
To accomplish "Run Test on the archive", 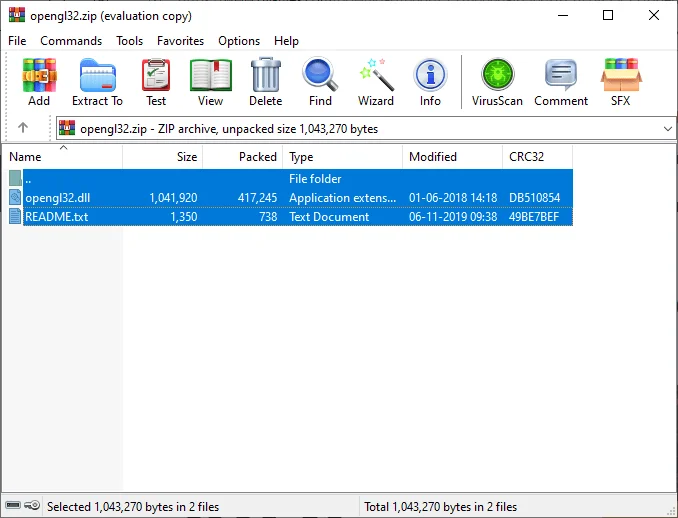I will tap(156, 82).
